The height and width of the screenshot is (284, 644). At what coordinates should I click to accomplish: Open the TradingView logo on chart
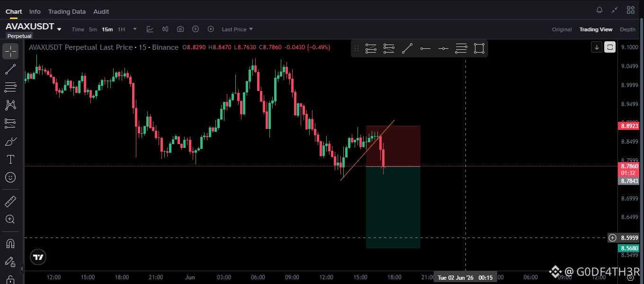point(38,257)
